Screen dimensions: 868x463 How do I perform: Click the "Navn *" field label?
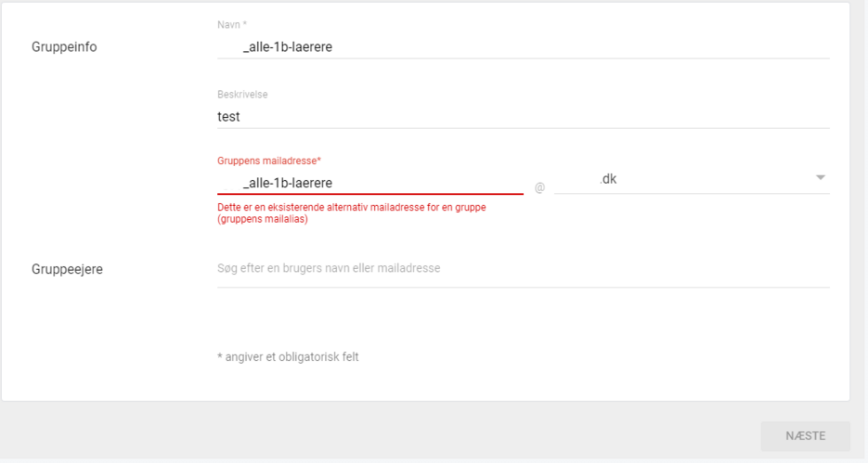231,24
